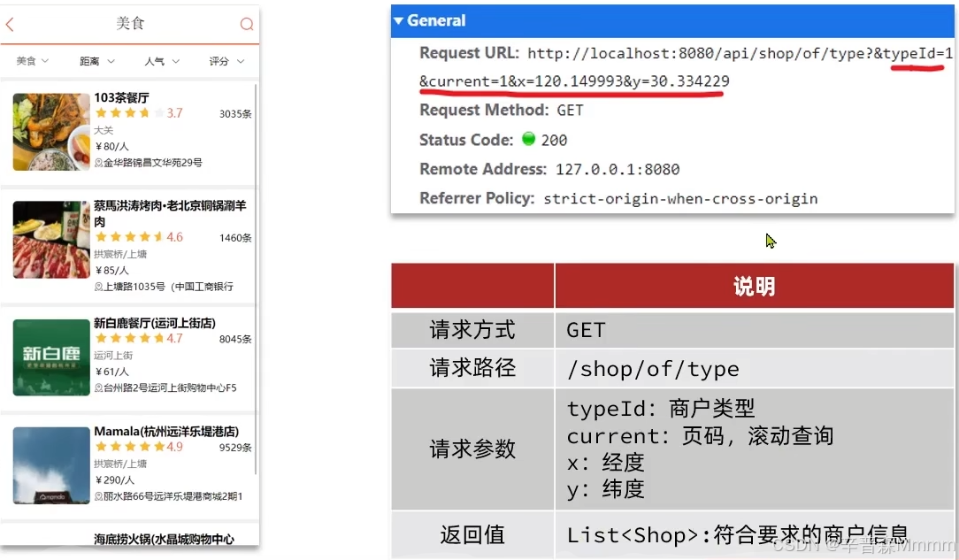Open the 蔡馬洪涛烤肉 meat thumbnail
This screenshot has width=959, height=560.
pyautogui.click(x=51, y=240)
